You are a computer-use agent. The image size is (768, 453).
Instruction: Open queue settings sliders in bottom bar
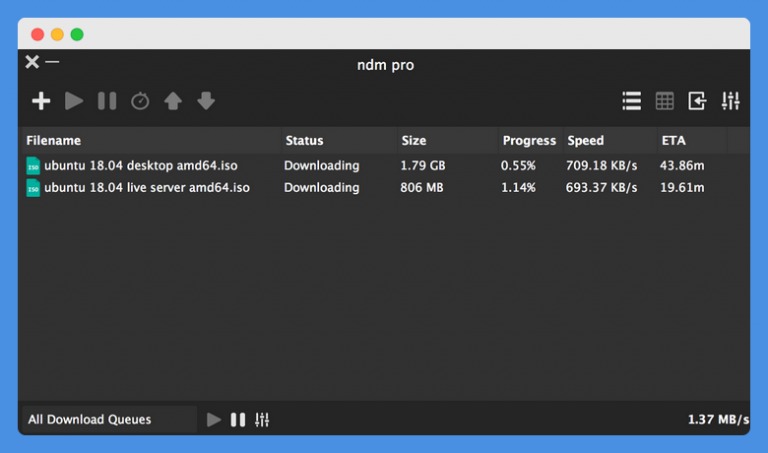262,420
